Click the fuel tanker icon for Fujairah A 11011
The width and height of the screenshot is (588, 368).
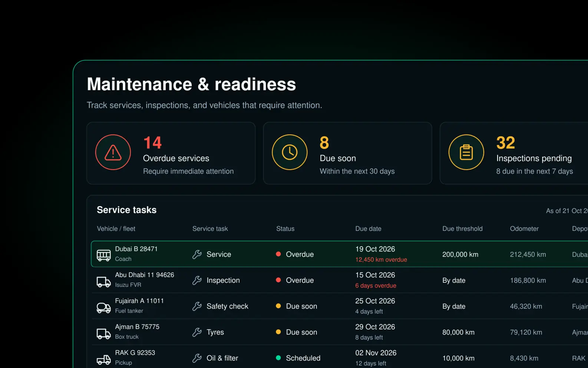(103, 308)
